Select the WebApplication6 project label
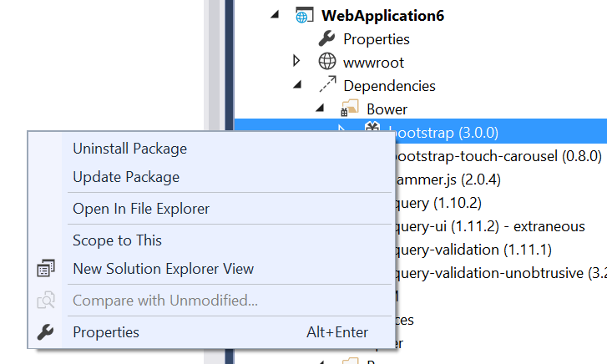Viewport: 607px width, 364px height. point(382,16)
